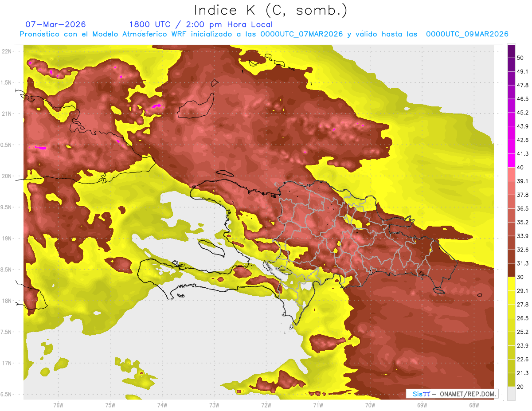Pick the colorbar value "30"
This screenshot has height=411, width=532.
coord(520,277)
